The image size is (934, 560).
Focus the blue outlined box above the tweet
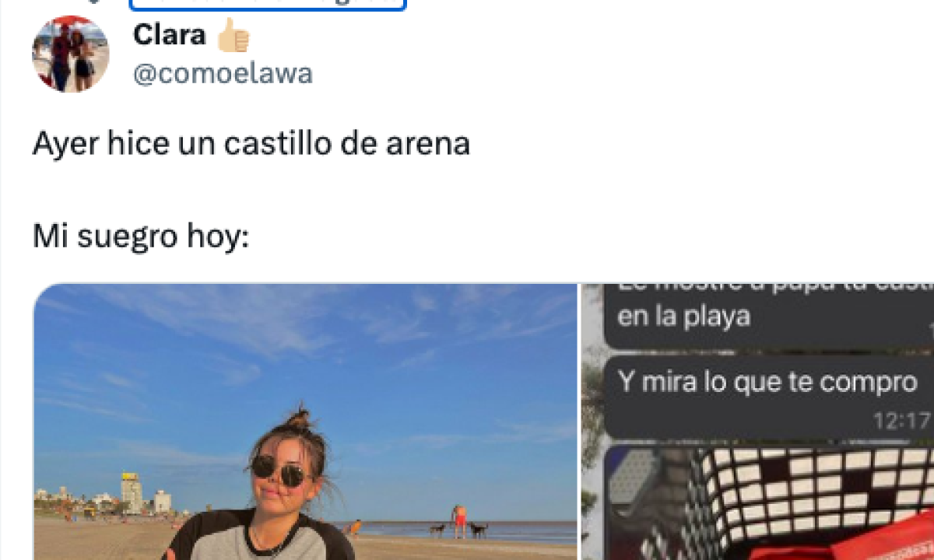click(x=269, y=4)
